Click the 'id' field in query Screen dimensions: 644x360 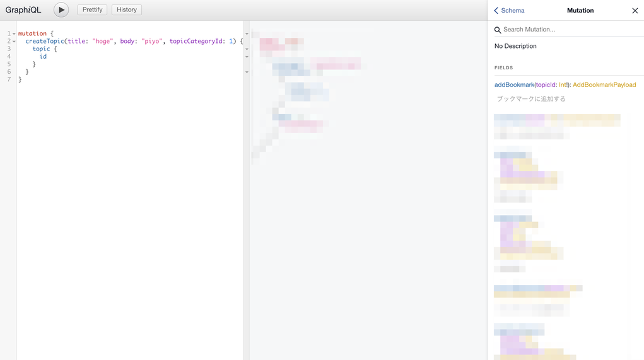[x=43, y=57]
